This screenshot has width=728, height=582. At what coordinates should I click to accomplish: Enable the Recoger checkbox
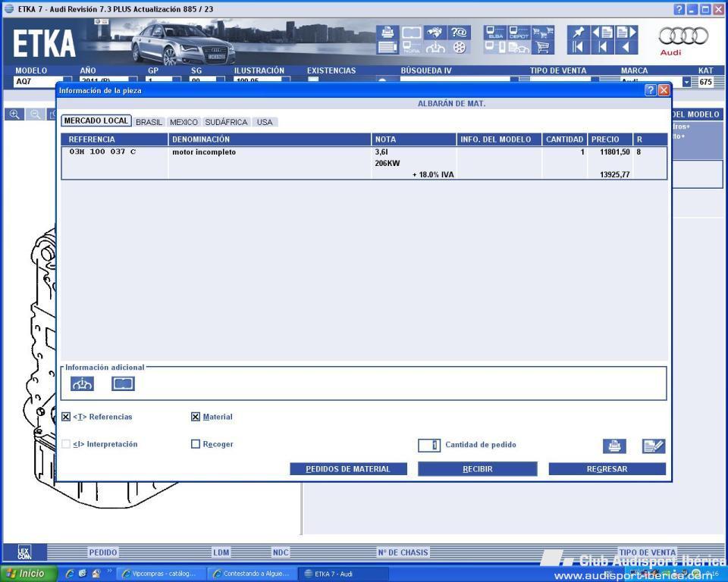pyautogui.click(x=196, y=444)
